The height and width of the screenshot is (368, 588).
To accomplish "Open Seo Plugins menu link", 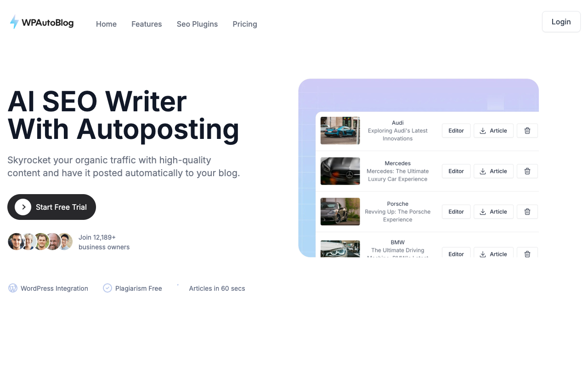I will pyautogui.click(x=197, y=24).
